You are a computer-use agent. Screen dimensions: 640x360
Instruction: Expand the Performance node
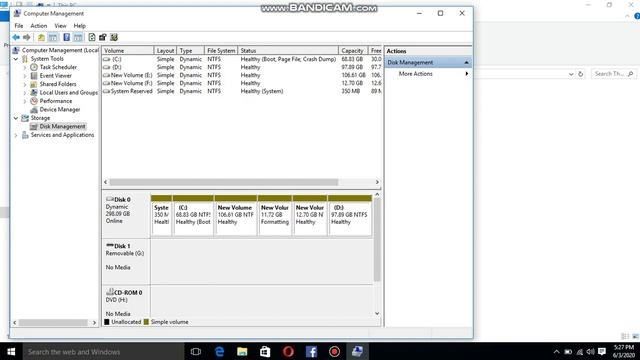[25, 101]
